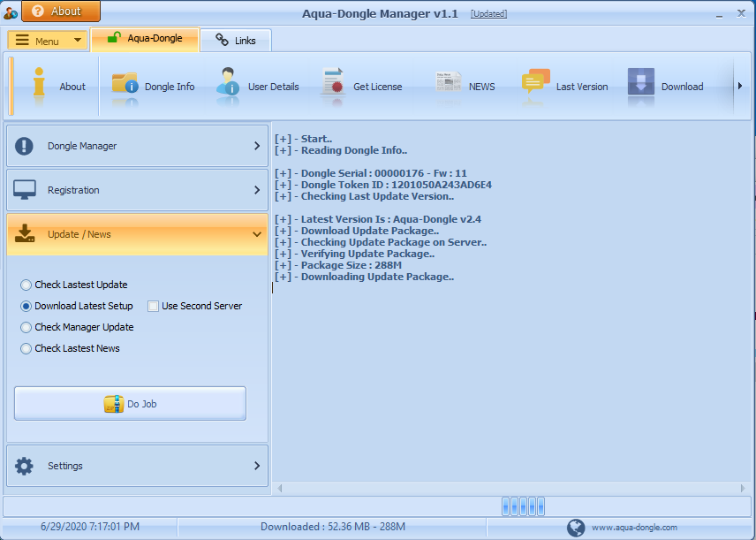Select Check Manager Update radio button
This screenshot has height=540, width=756.
(26, 328)
